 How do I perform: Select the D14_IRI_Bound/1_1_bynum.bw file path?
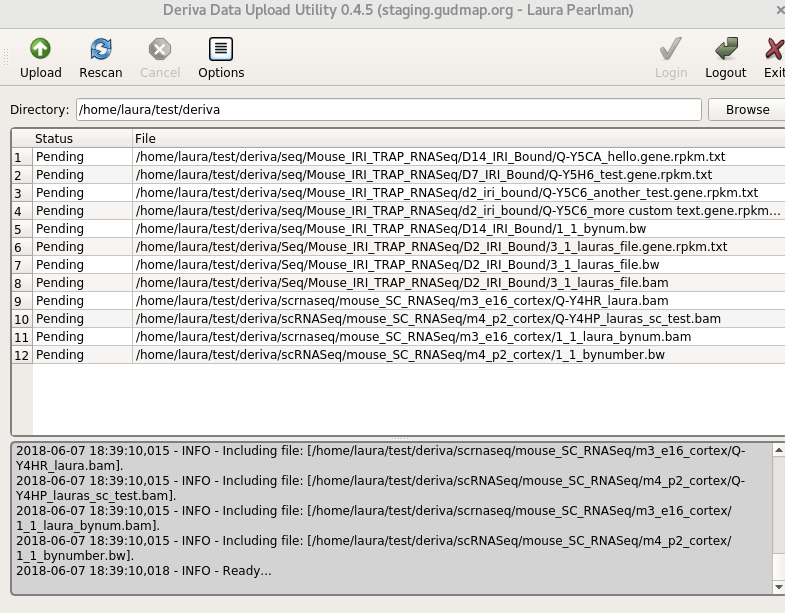pyautogui.click(x=390, y=229)
